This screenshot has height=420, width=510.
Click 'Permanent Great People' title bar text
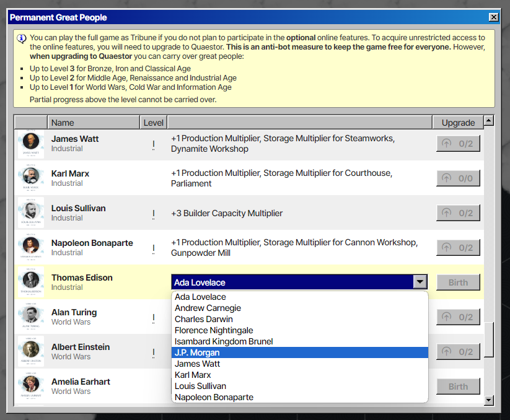point(58,17)
